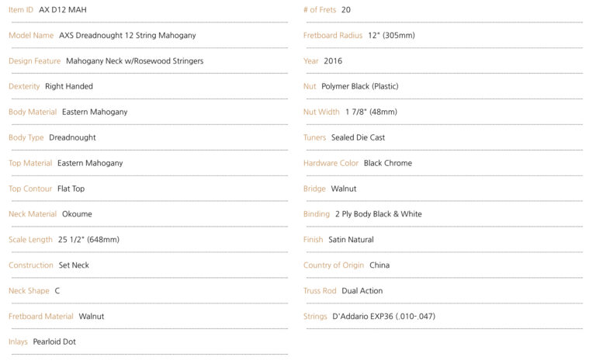The height and width of the screenshot is (364, 596).
Task: Select the Fretboard Radius 12" (305mm) value
Action: pyautogui.click(x=391, y=36)
